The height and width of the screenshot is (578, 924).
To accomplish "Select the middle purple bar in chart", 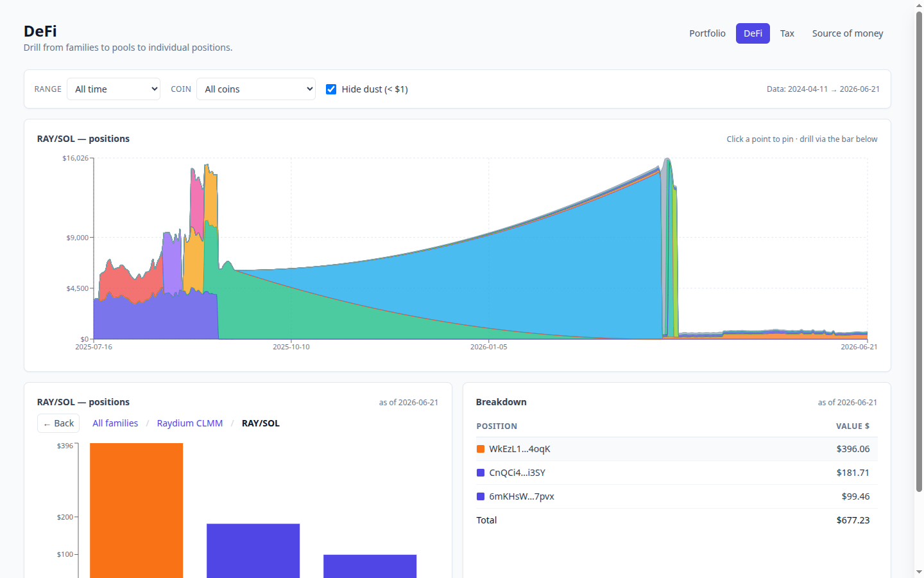I will 253,551.
